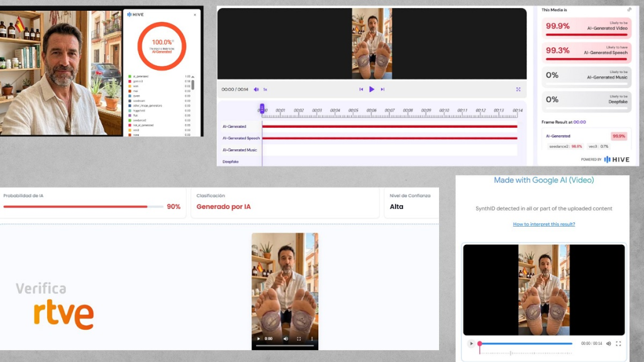This screenshot has height=362, width=644.
Task: Click the Hive video preview frame
Action: click(372, 43)
